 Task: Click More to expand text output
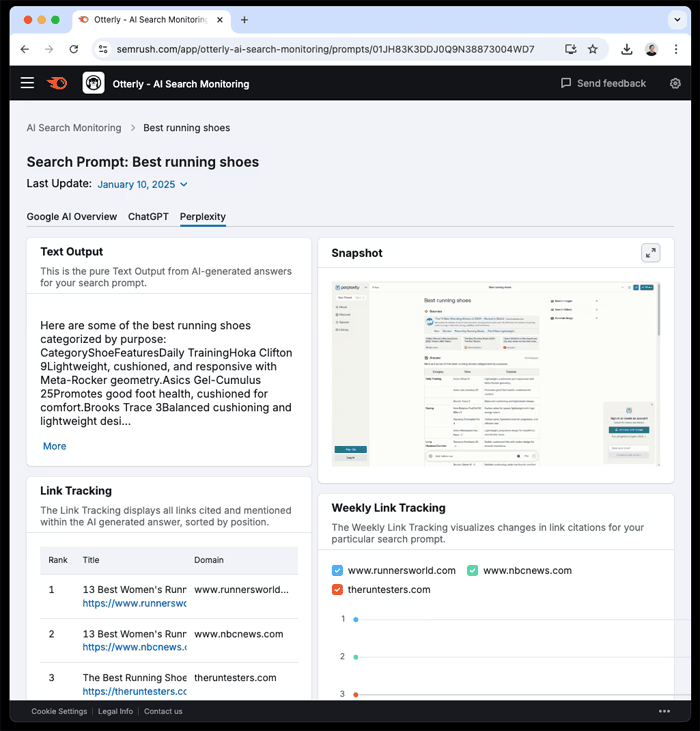(x=55, y=446)
